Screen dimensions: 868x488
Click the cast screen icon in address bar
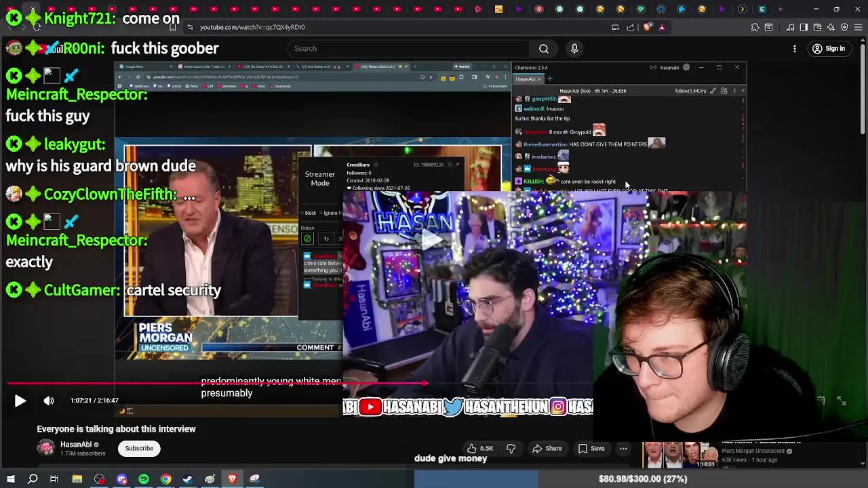(615, 27)
